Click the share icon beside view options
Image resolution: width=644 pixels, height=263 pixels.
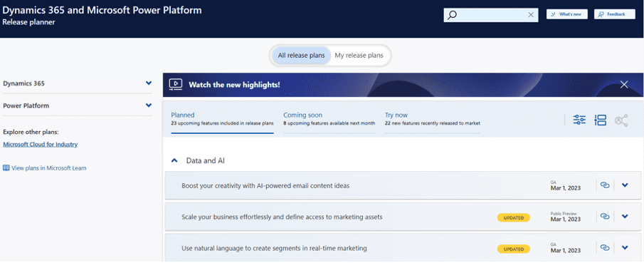coord(621,120)
